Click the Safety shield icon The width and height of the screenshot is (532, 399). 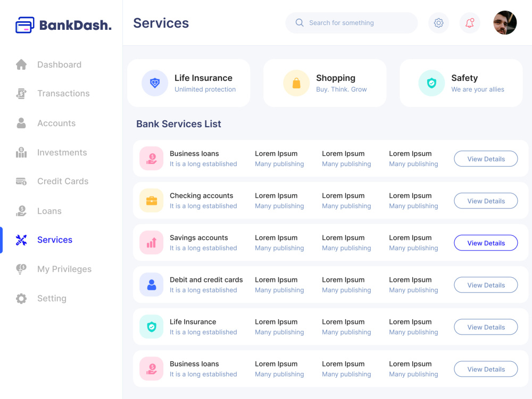coord(431,83)
